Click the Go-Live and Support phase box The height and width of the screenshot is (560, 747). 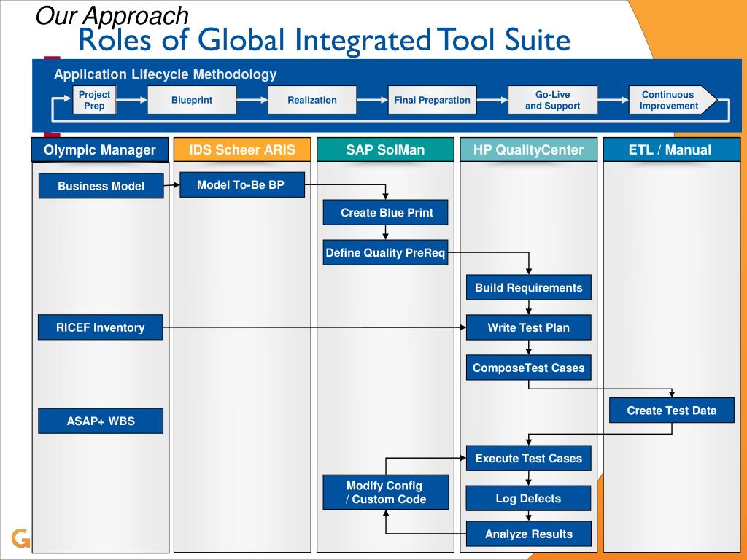pyautogui.click(x=553, y=100)
